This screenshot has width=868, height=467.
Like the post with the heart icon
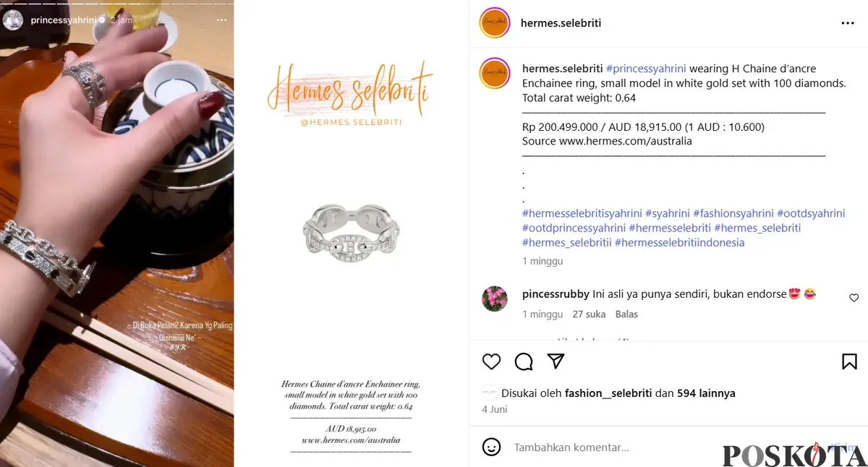[491, 361]
